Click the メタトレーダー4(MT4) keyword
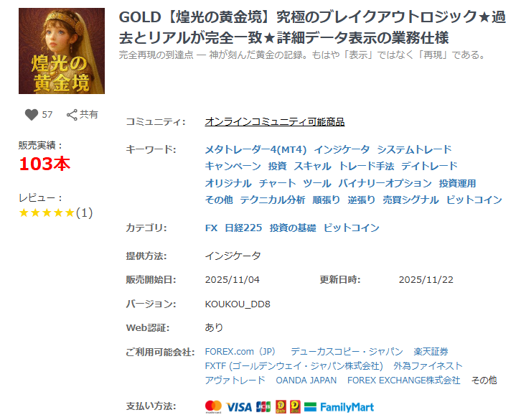Viewport: 516px width, 420px height. pos(255,149)
